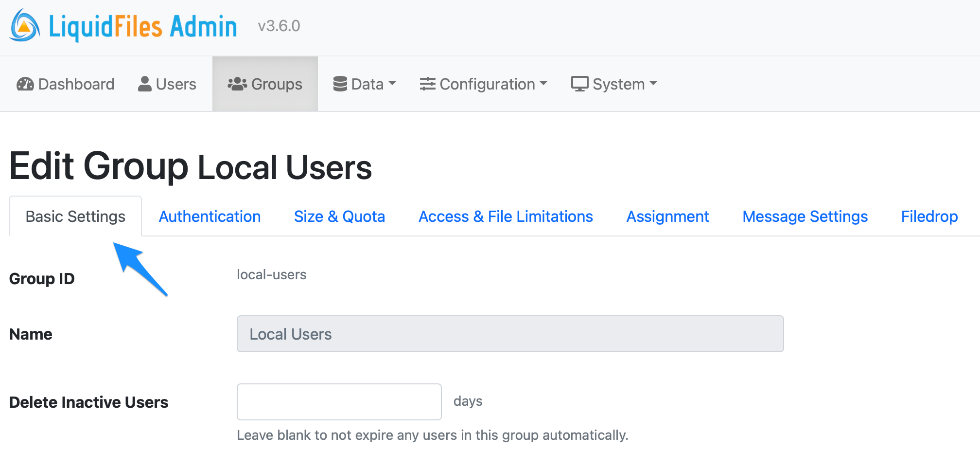Expand the Configuration dropdown
Screen dimensions: 980x470
click(484, 84)
